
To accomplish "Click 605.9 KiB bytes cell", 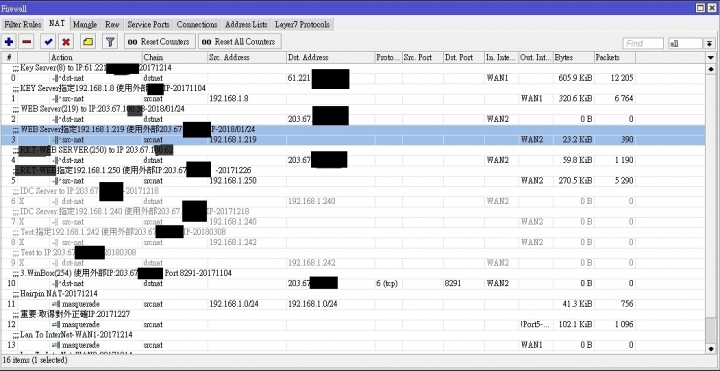I will (x=574, y=79).
